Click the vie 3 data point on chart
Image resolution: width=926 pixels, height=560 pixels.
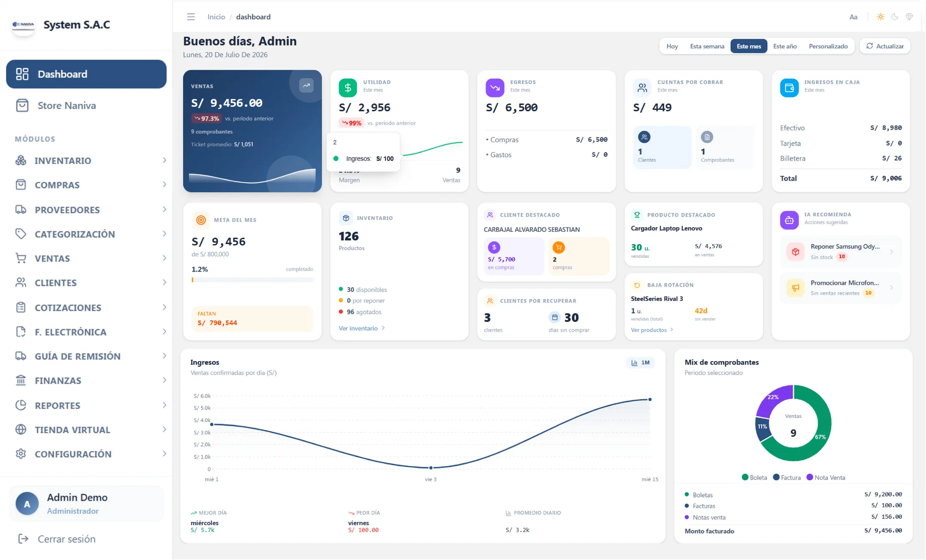tap(431, 467)
